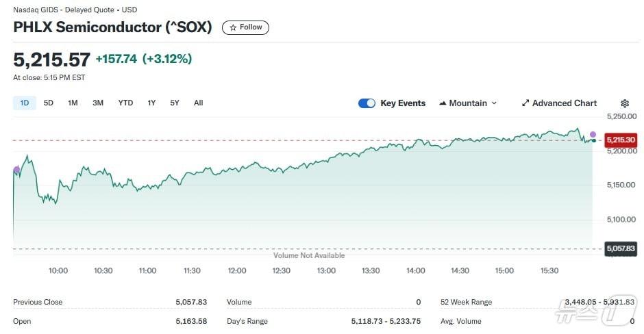Show the 5Y time range
Image resolution: width=644 pixels, height=334 pixels.
click(x=175, y=103)
